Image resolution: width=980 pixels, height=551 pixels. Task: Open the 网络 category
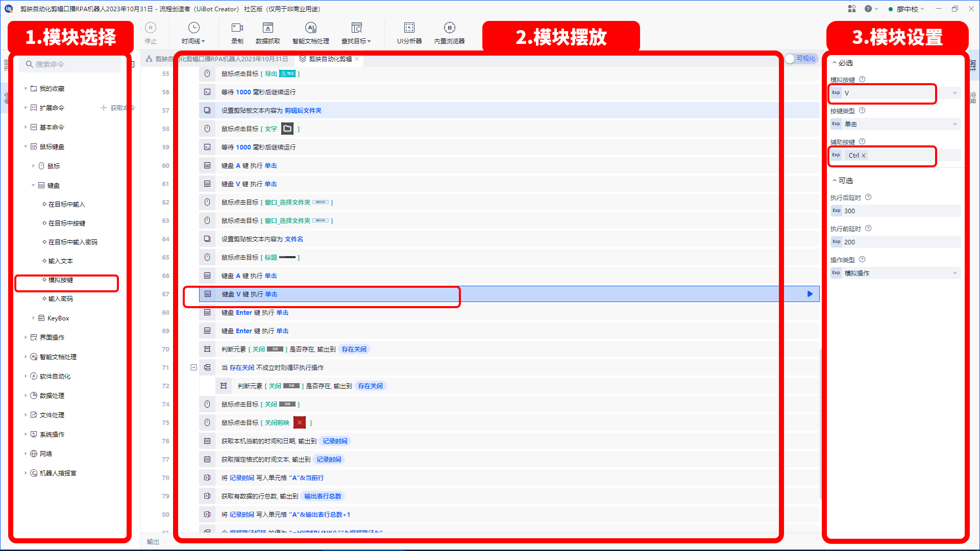pyautogui.click(x=46, y=454)
